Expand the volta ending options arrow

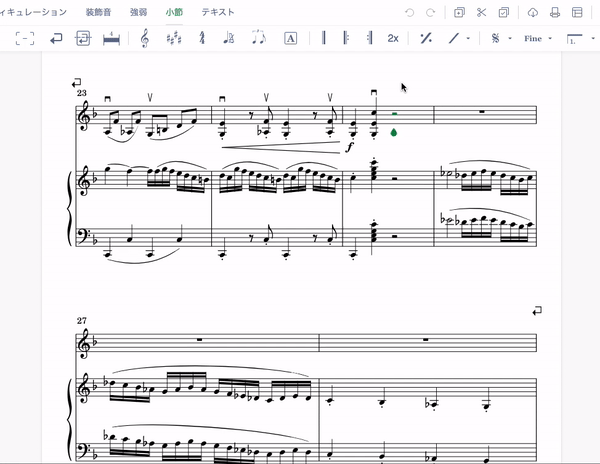pyautogui.click(x=593, y=39)
